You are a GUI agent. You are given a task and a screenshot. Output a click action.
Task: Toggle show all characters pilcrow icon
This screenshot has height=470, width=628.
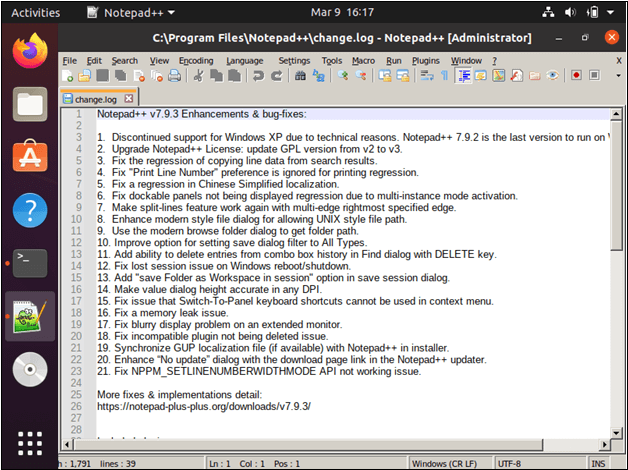pyautogui.click(x=445, y=76)
